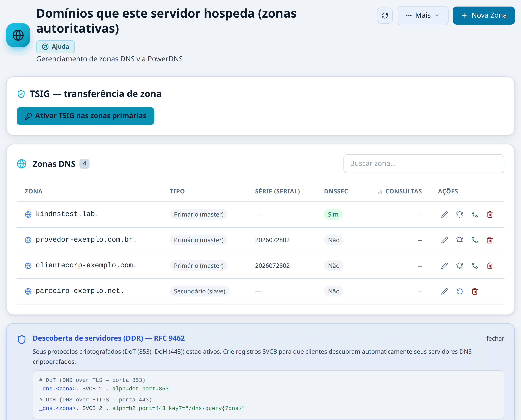Click the DoT SVCB record code line

tap(104, 389)
